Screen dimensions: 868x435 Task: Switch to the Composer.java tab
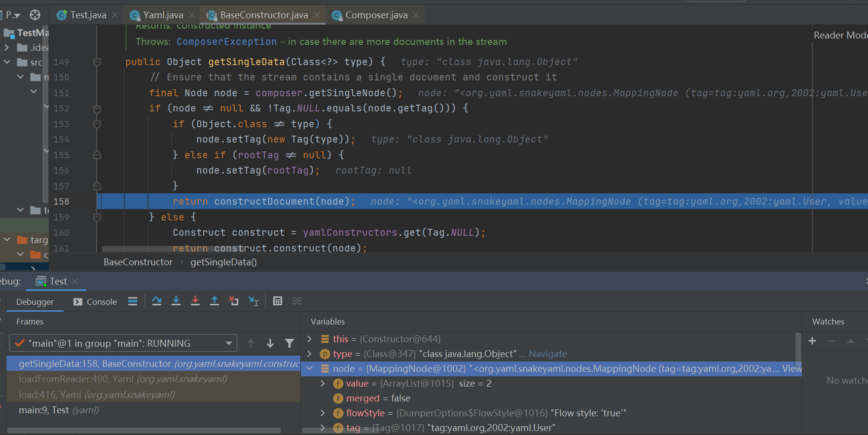(x=376, y=15)
